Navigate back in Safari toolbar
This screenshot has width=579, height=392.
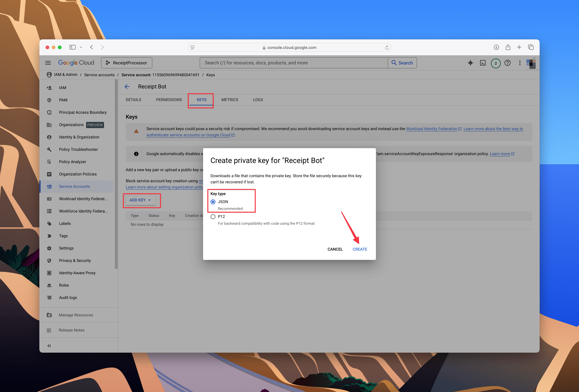point(92,47)
